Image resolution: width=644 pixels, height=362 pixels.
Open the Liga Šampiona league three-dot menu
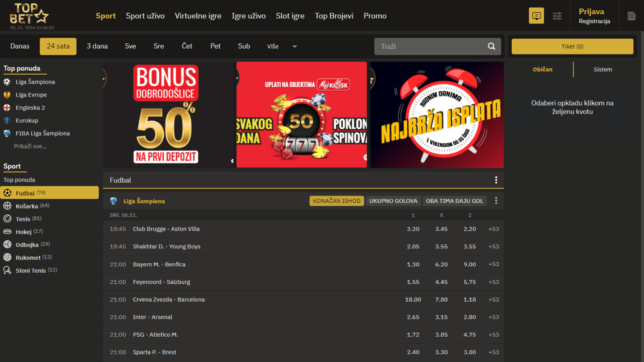point(496,201)
